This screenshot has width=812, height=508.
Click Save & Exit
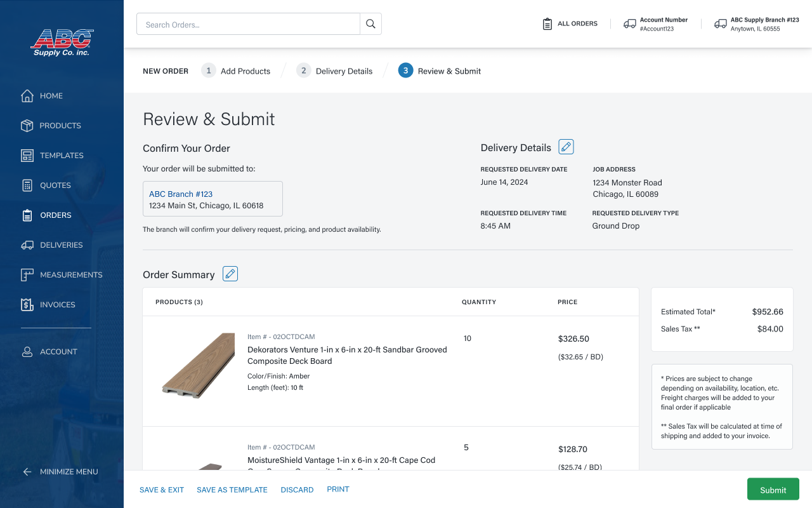(x=162, y=490)
